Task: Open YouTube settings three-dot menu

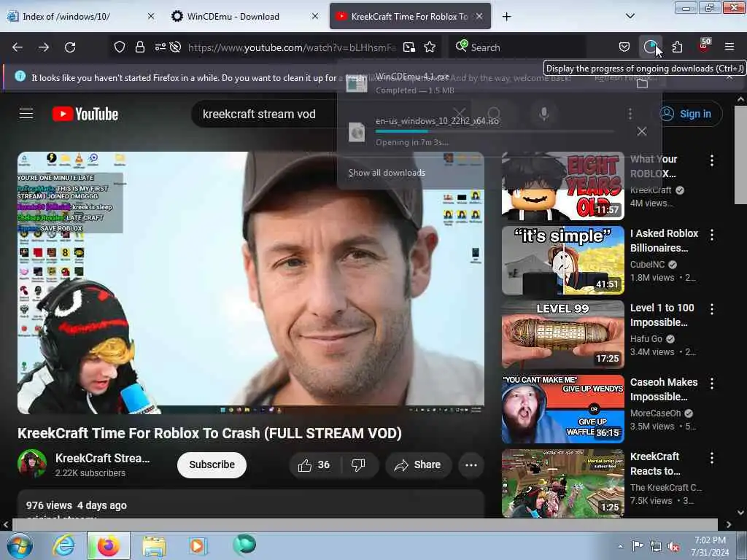Action: click(630, 113)
